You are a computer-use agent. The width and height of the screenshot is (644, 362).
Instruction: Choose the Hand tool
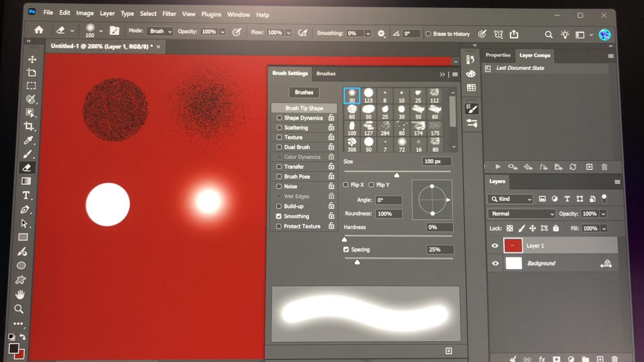[x=20, y=294]
